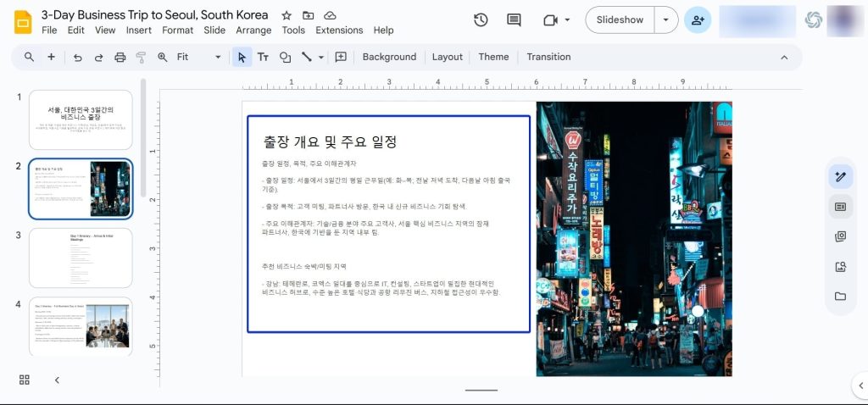
Task: Click the Undo arrow icon
Action: click(x=78, y=58)
